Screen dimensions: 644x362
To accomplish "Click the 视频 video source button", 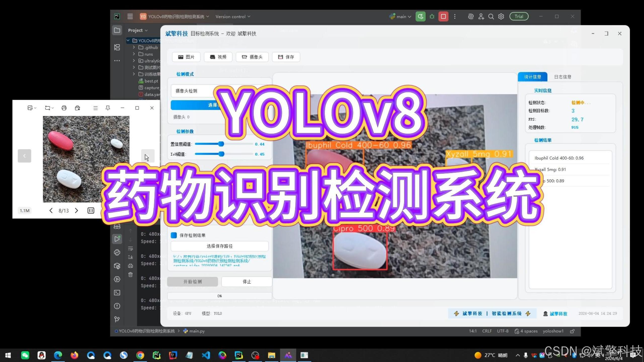I will click(x=218, y=57).
